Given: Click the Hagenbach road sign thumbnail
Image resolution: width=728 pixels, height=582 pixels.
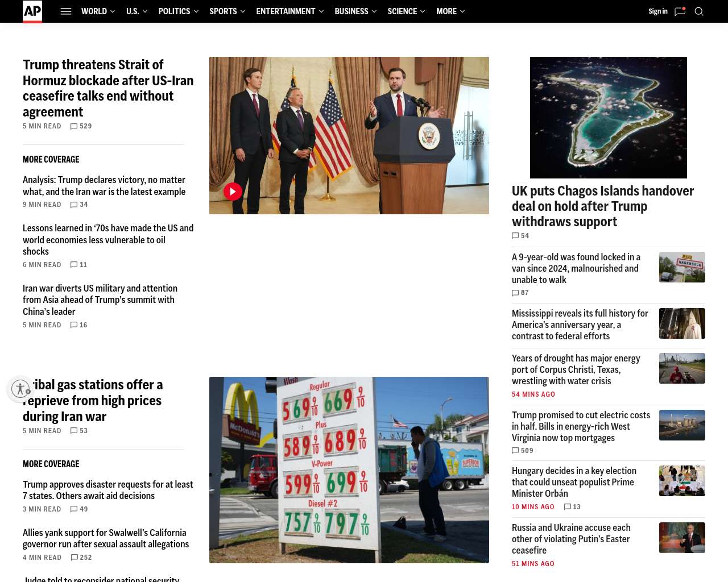Looking at the screenshot, I should [682, 267].
